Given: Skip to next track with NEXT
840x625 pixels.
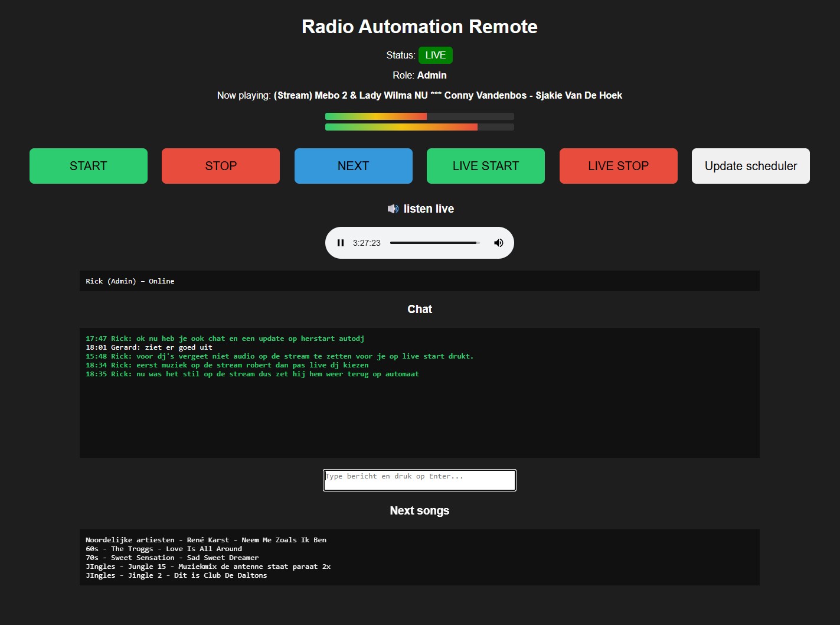Looking at the screenshot, I should (x=353, y=166).
